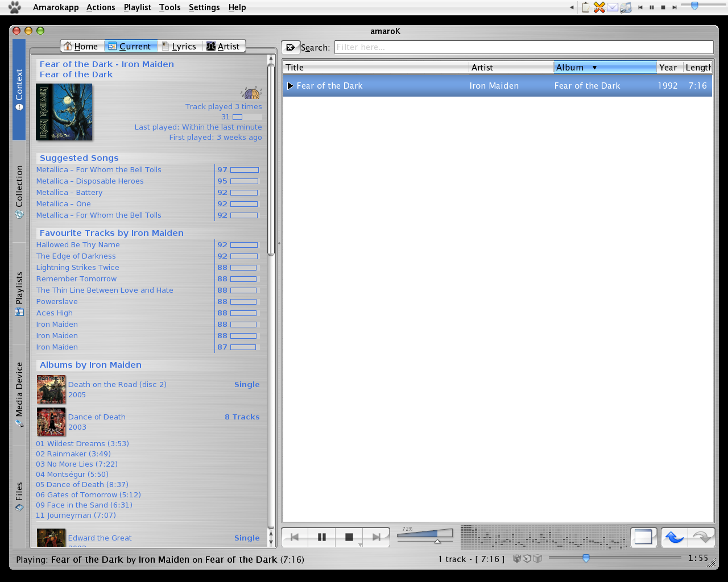Click the Death on the Road album cover
Screen dimensions: 728x582
51,389
